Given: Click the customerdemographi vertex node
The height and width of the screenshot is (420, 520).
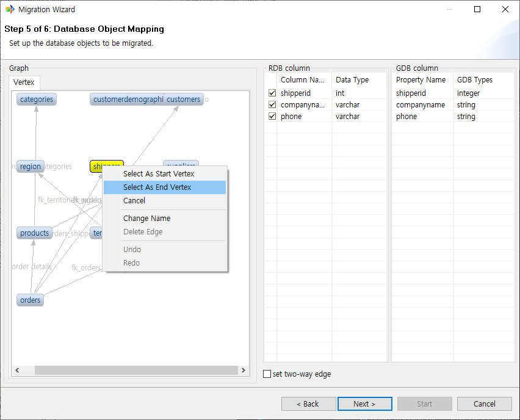Looking at the screenshot, I should click(127, 100).
